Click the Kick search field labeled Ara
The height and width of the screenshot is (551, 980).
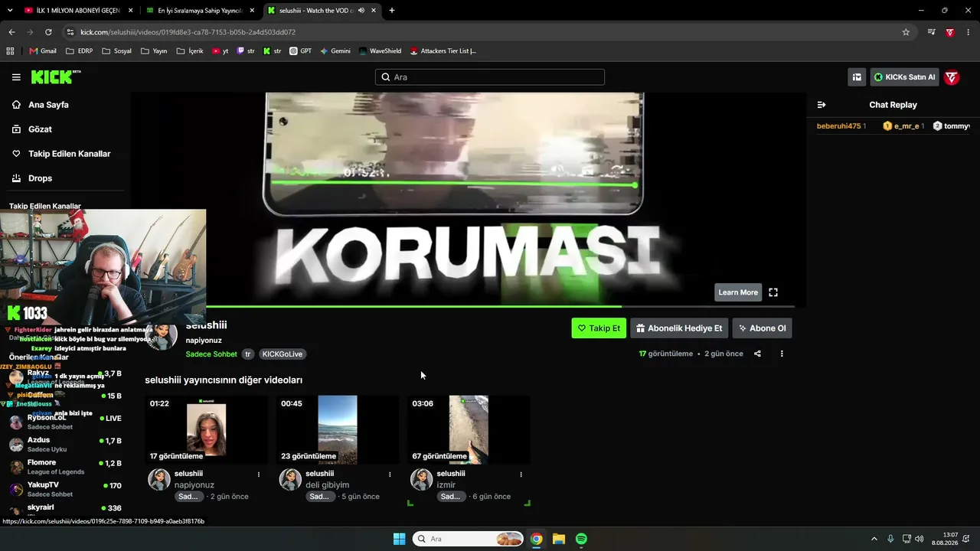coord(490,77)
